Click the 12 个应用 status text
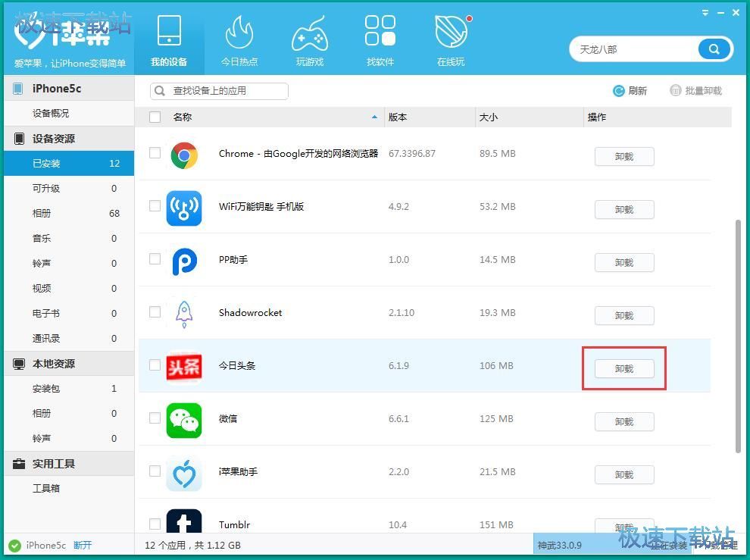Screen dimensions: 750x560 coord(192,546)
